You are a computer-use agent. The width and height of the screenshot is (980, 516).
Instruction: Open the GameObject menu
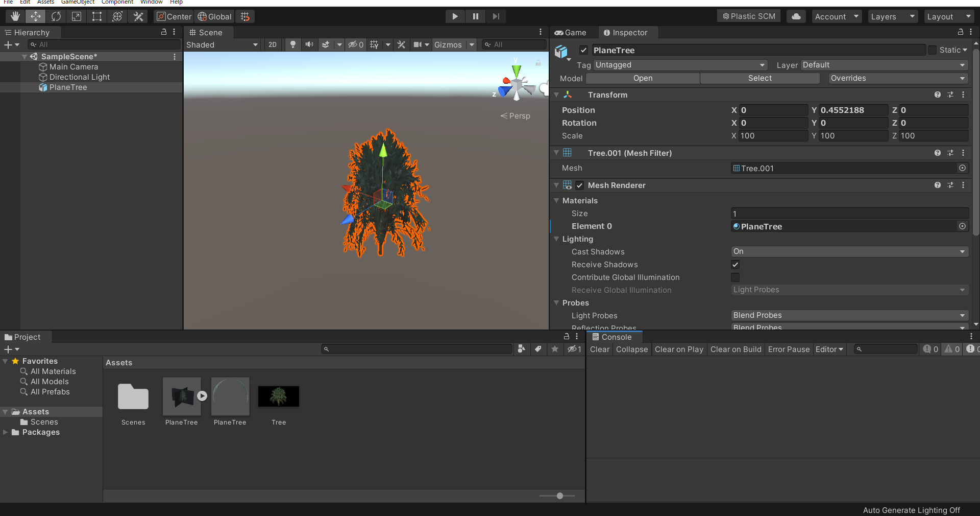click(78, 2)
